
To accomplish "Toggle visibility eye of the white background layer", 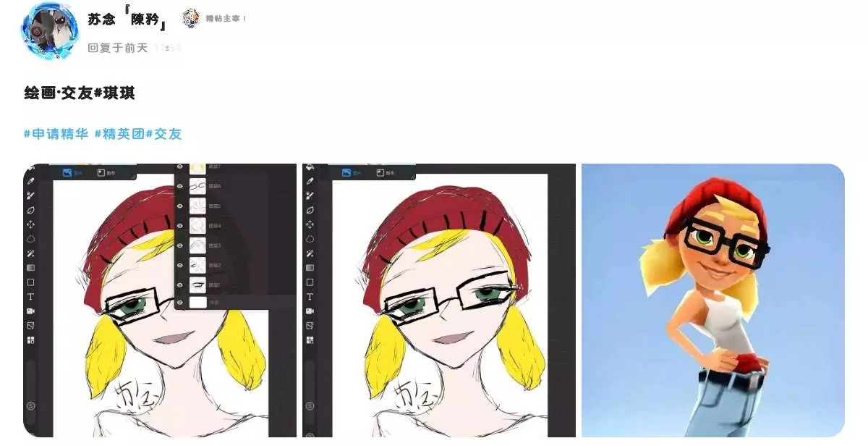I will point(180,303).
